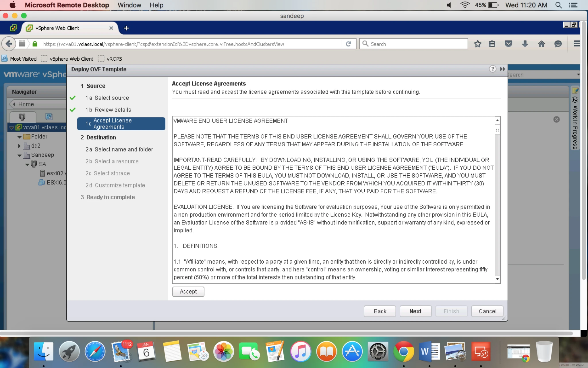Open System Preferences from the Dock
This screenshot has height=368, width=588.
pos(378,351)
